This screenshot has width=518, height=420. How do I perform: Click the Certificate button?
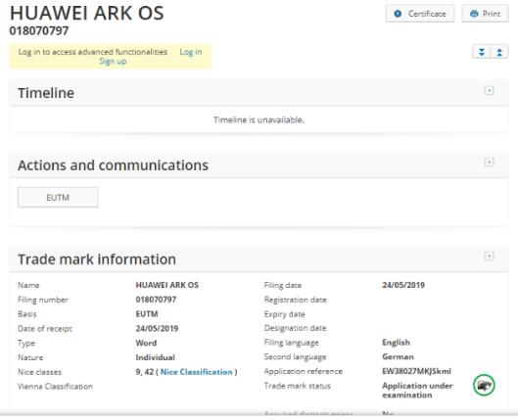click(420, 14)
